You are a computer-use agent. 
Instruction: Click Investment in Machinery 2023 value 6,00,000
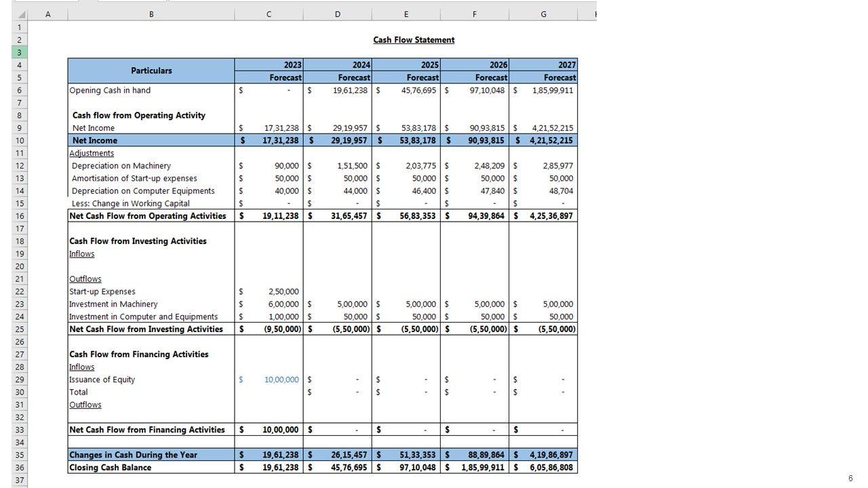[283, 304]
